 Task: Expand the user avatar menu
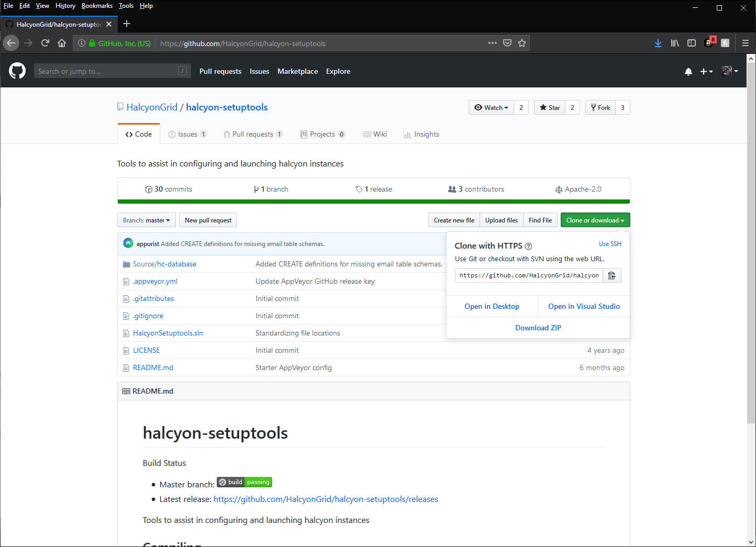point(730,71)
